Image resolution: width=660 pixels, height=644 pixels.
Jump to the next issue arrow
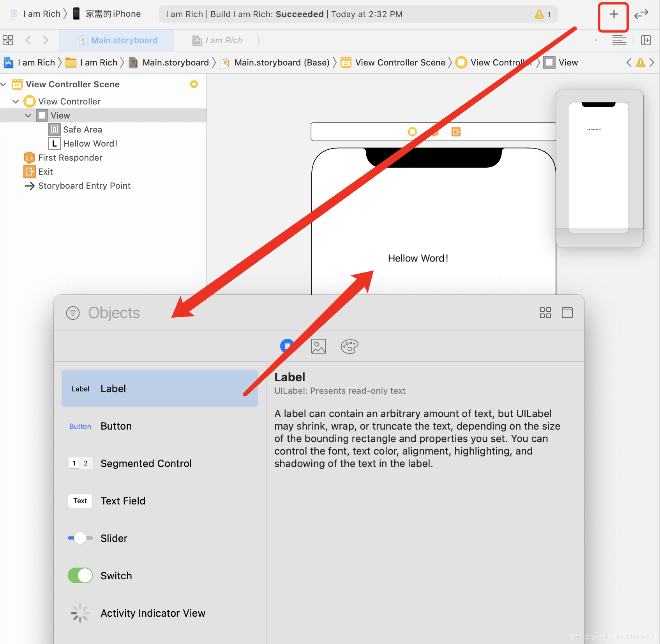click(652, 62)
